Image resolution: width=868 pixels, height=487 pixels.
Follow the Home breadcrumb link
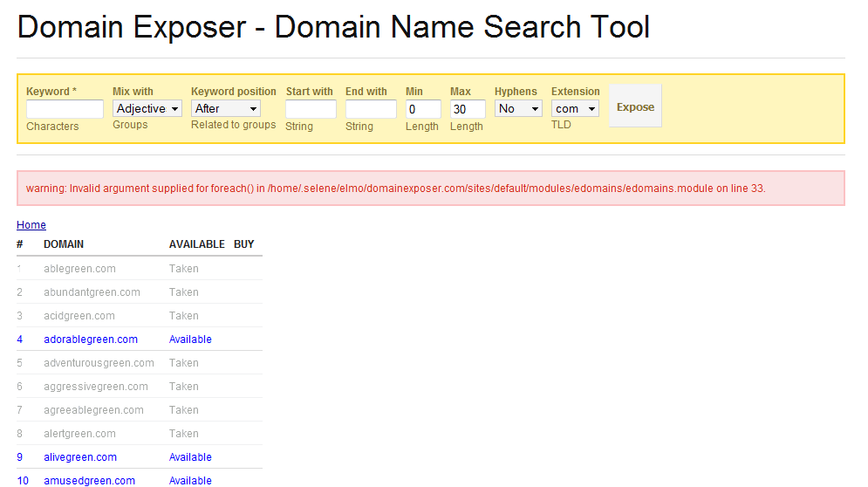click(x=31, y=225)
